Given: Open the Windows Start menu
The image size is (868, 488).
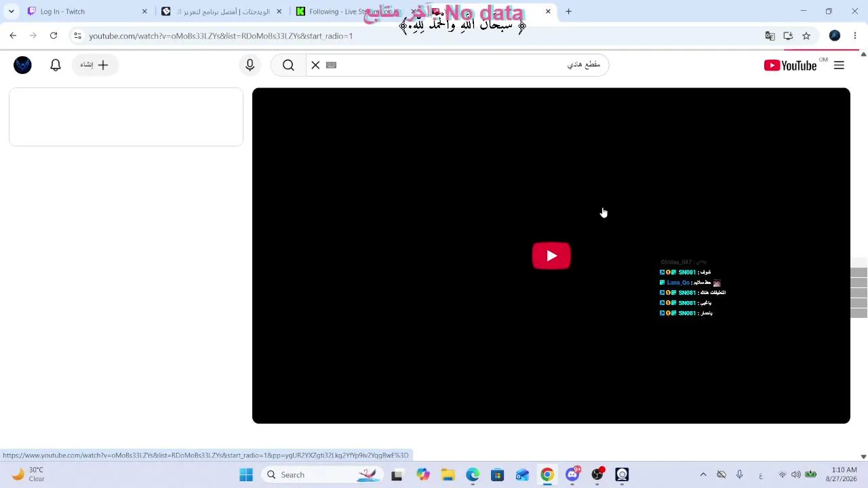Looking at the screenshot, I should click(x=245, y=475).
